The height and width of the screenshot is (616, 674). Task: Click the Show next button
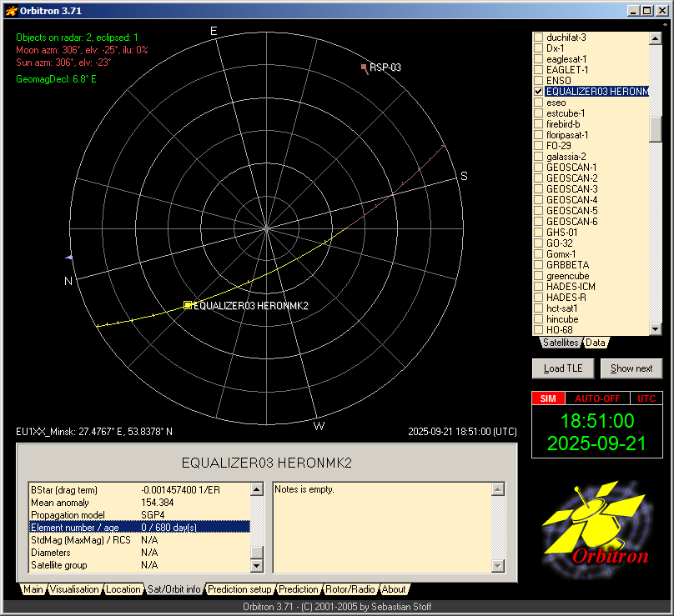pos(631,368)
